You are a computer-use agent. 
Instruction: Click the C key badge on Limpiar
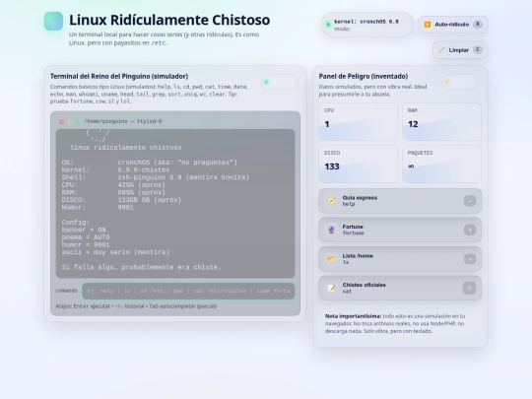pyautogui.click(x=478, y=50)
